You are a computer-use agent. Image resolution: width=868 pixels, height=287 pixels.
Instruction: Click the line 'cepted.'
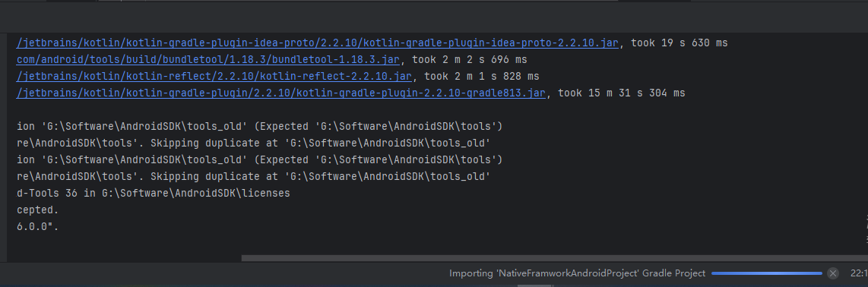(x=38, y=210)
